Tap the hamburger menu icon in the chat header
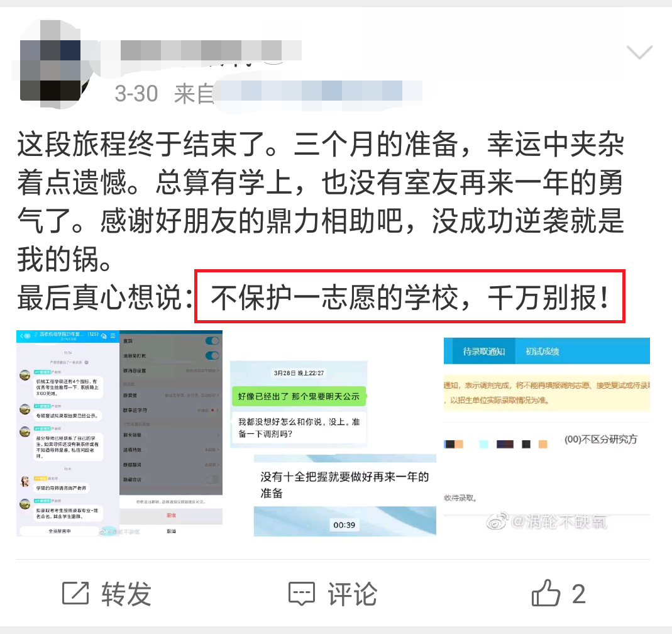The image size is (672, 634). pos(113,336)
